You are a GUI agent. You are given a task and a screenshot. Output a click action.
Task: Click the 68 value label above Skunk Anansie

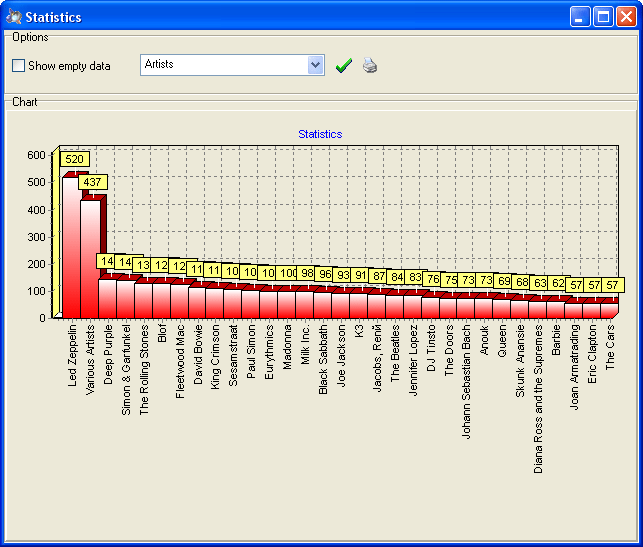[522, 282]
